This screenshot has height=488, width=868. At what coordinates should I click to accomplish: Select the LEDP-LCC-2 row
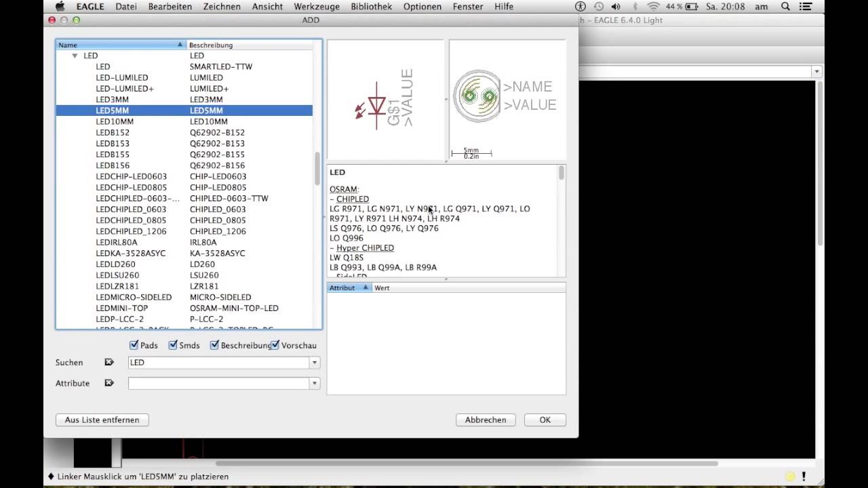184,319
